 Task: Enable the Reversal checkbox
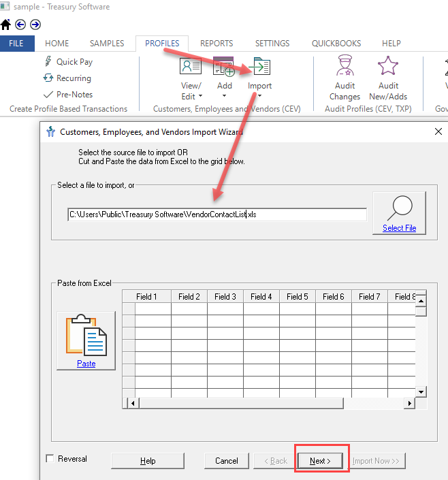tap(50, 459)
